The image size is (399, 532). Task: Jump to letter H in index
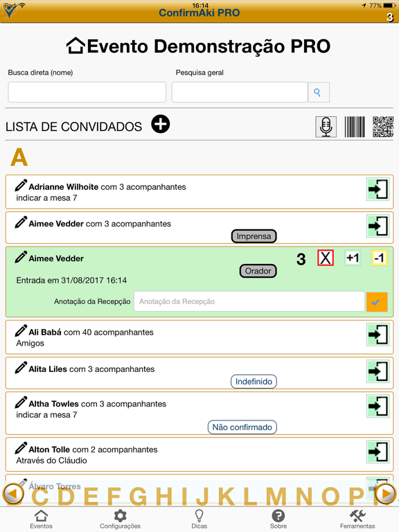164,497
